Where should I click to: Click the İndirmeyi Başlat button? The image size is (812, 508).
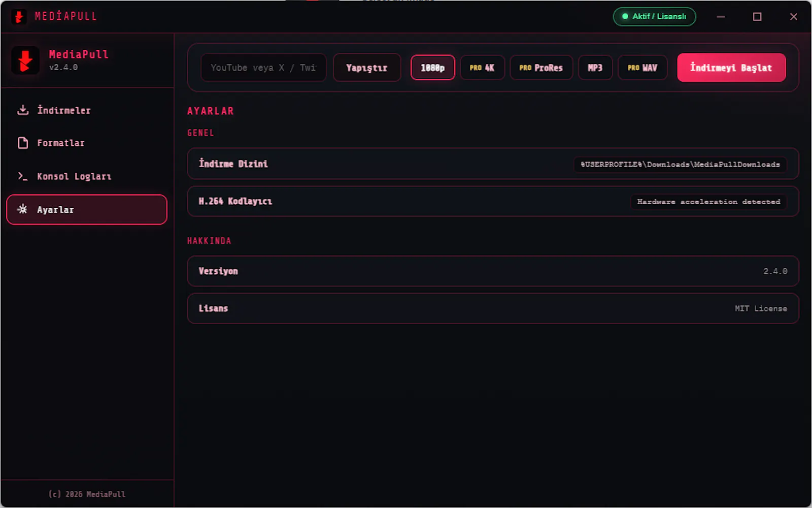(731, 68)
